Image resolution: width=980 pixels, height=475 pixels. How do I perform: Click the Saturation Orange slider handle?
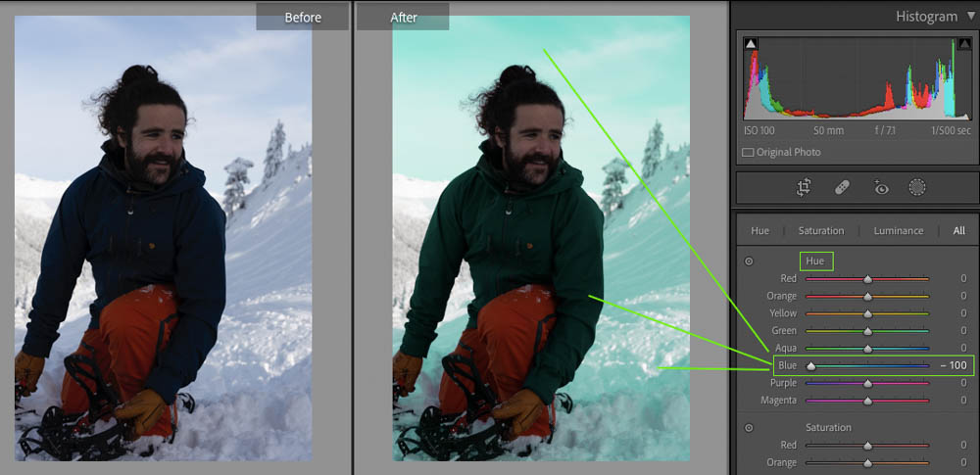tap(867, 464)
